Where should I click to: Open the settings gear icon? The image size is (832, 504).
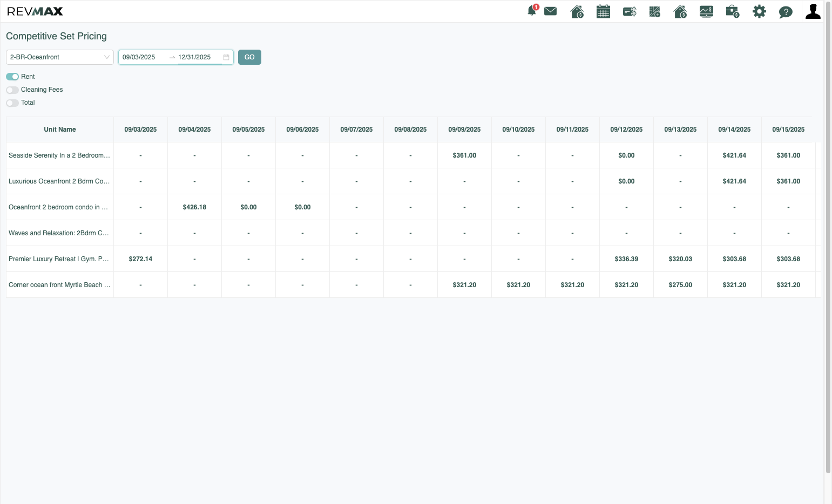tap(759, 11)
